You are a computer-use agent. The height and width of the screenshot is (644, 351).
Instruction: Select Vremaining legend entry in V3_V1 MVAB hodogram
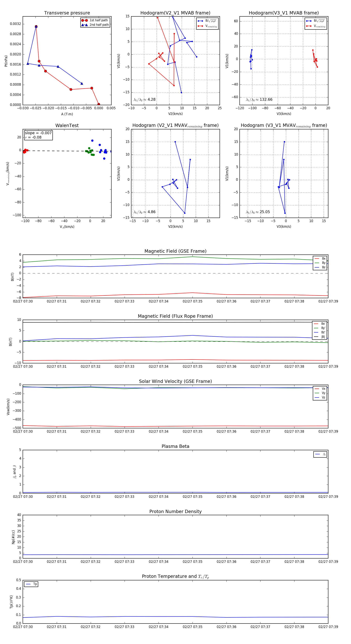[316, 26]
